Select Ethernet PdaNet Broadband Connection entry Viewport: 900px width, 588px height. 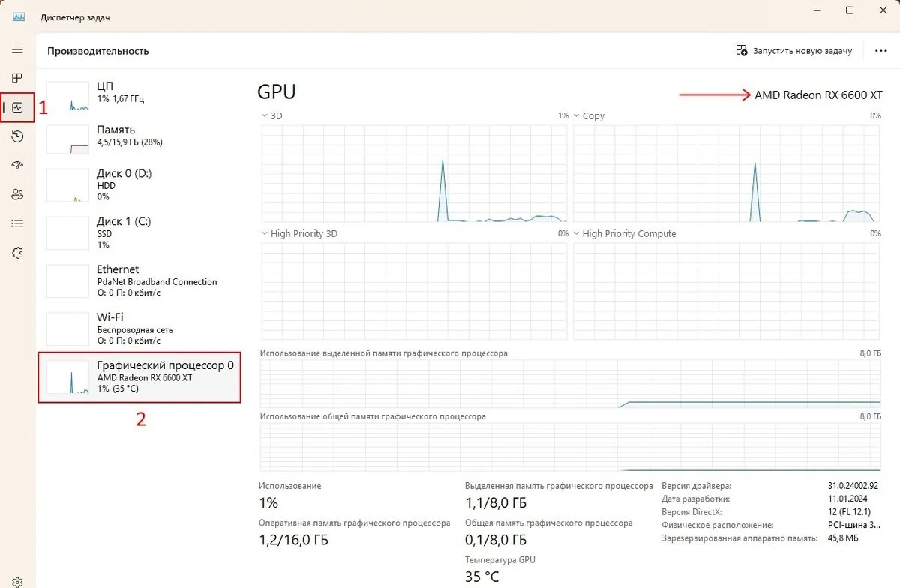139,280
